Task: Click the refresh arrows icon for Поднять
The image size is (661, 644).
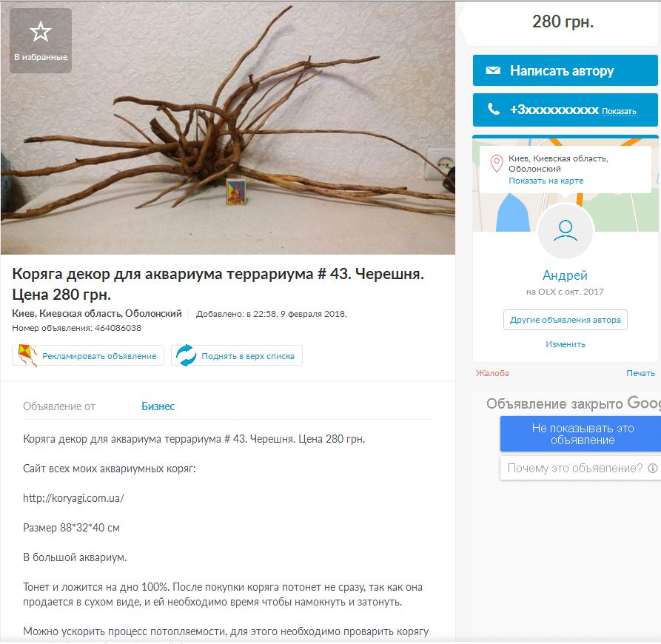Action: tap(186, 355)
